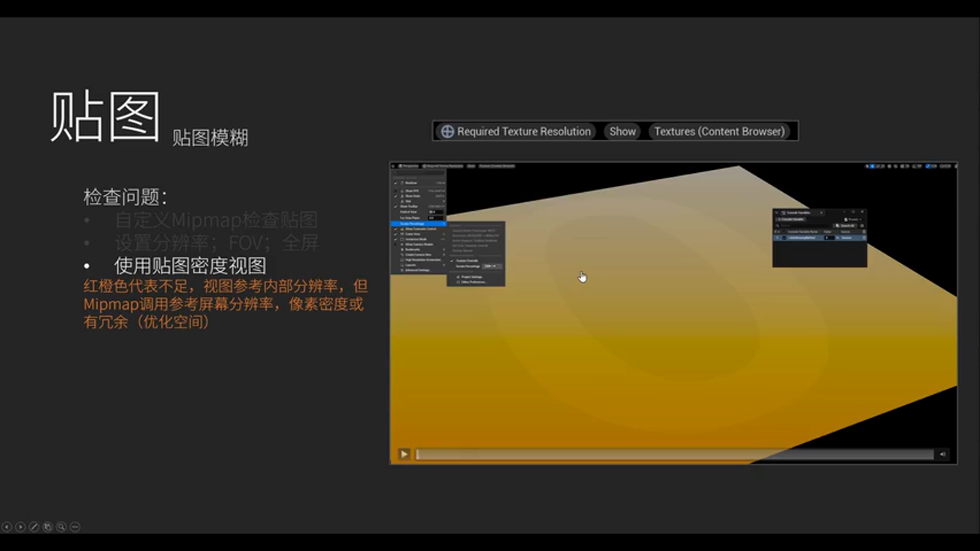
Task: Open see all slides icon
Action: (x=47, y=527)
